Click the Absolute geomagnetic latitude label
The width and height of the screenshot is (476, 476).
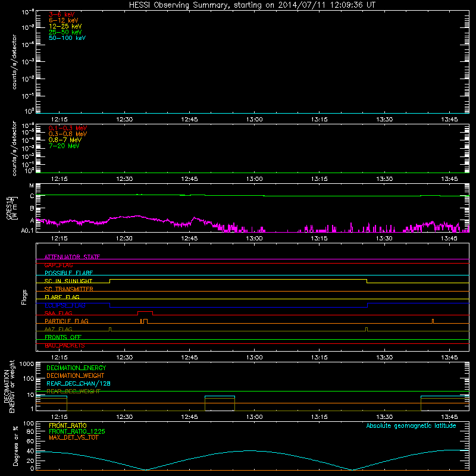tap(411, 425)
